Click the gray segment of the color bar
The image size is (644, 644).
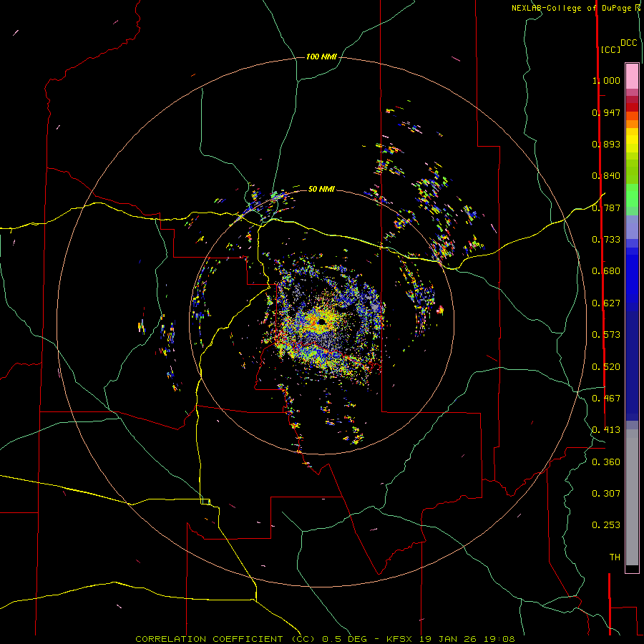point(632,497)
